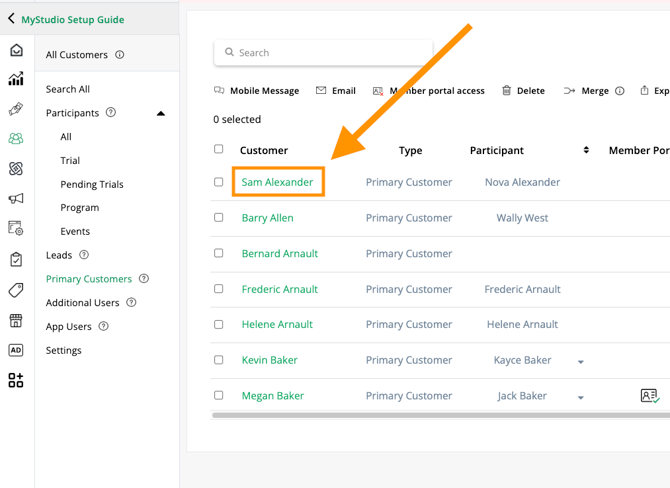The height and width of the screenshot is (488, 670).
Task: Open the price tag icon in sidebar
Action: point(16,290)
